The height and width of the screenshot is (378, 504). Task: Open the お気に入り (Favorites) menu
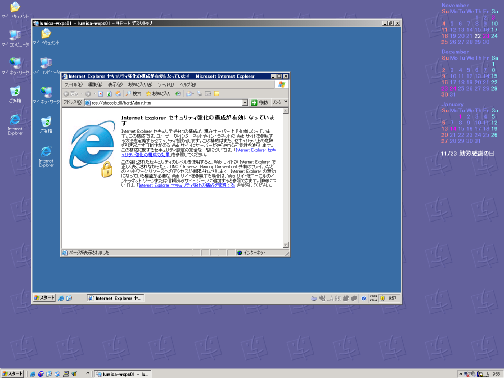click(140, 85)
